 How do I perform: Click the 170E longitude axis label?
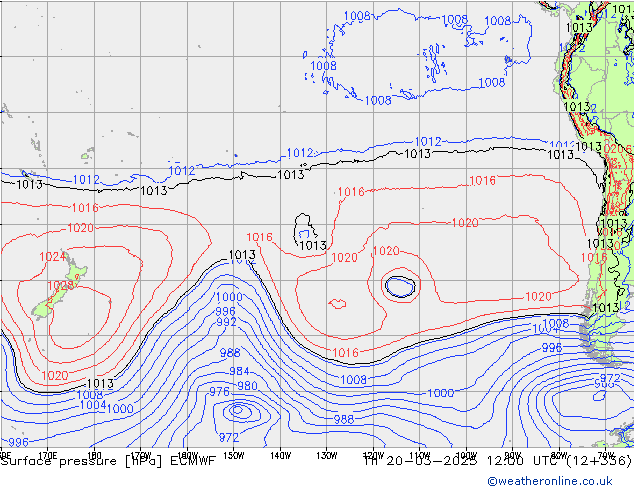(47, 456)
